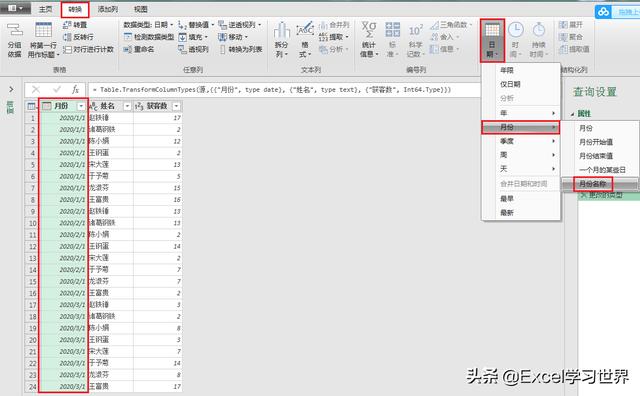640x396 pixels.
Task: Open 姓名 column filter dropdown
Action: point(127,106)
